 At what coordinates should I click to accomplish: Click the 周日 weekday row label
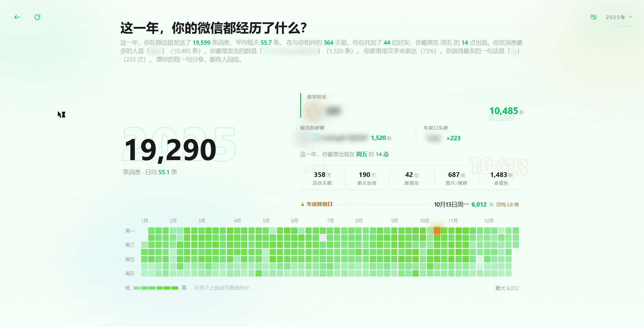(x=130, y=274)
